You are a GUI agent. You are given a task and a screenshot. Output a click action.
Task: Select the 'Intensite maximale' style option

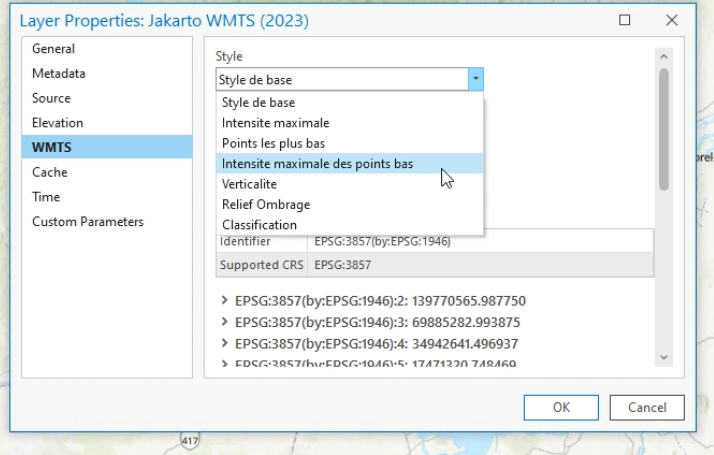tap(275, 123)
